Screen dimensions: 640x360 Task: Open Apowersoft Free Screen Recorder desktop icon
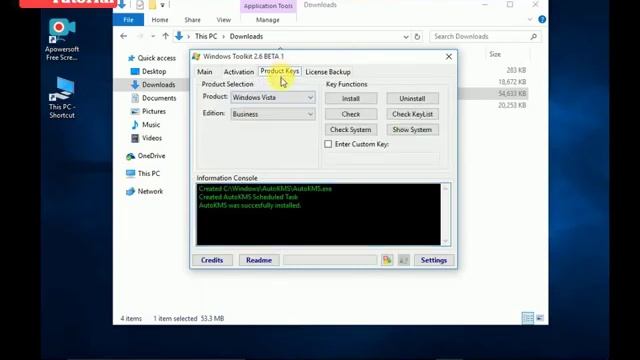pyautogui.click(x=62, y=40)
